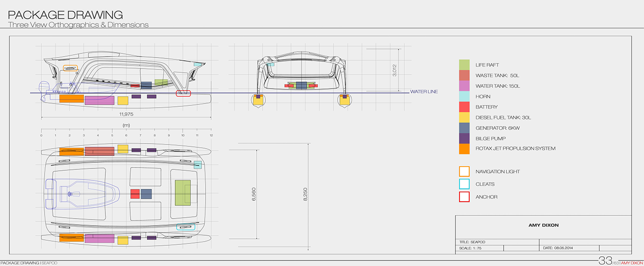
Task: Click the red-outlined Anchor legend box
Action: pos(464,197)
